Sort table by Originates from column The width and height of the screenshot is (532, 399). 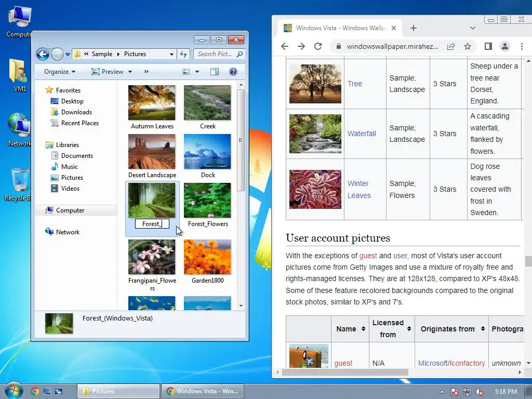[x=451, y=329]
